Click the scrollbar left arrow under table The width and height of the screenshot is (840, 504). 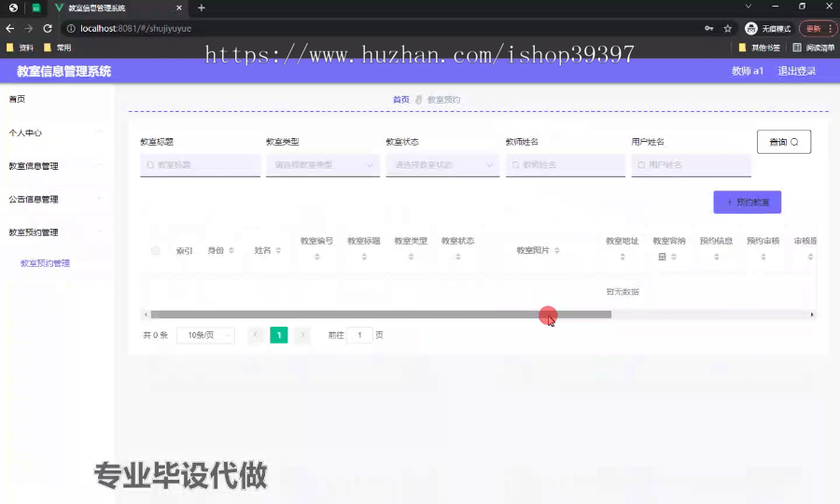(x=146, y=315)
